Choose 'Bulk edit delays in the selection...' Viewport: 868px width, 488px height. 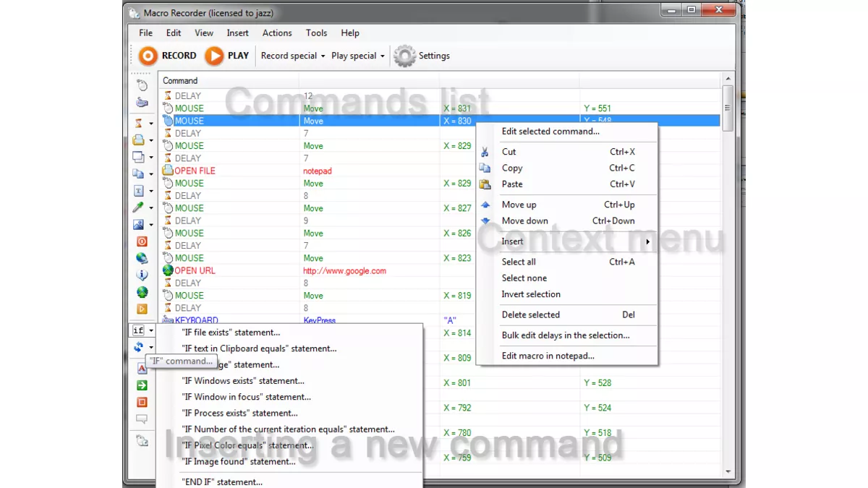point(566,335)
